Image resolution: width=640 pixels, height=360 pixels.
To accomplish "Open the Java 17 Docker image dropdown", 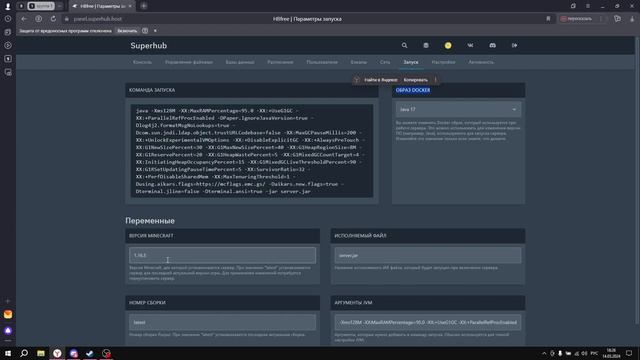I will [458, 109].
